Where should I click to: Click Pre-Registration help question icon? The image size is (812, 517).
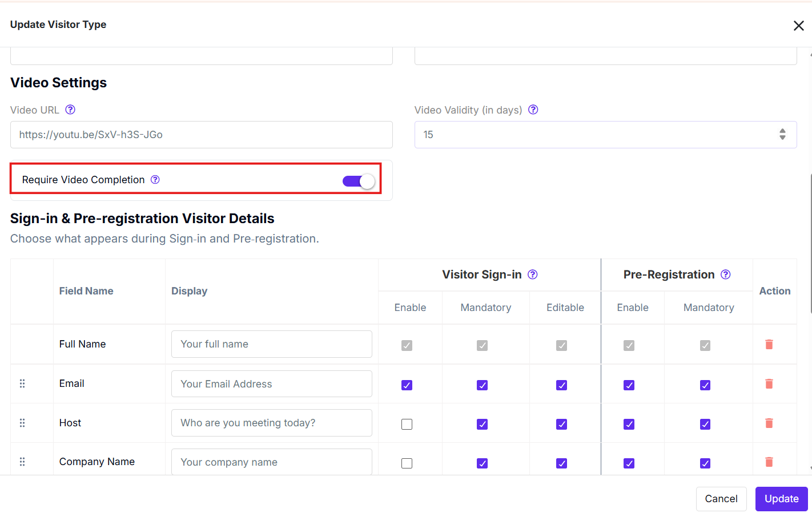[x=726, y=274]
